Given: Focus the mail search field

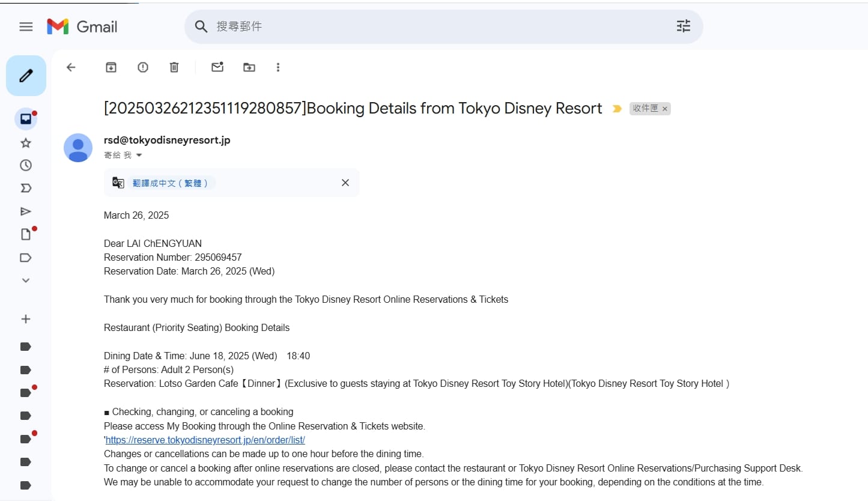Looking at the screenshot, I should click(x=443, y=26).
